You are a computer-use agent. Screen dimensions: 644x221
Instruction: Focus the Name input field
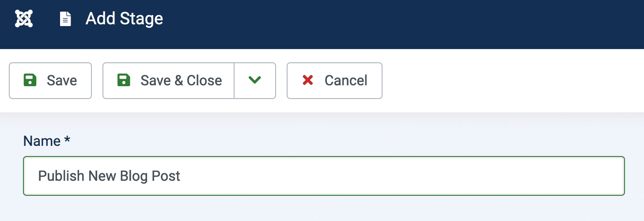324,176
